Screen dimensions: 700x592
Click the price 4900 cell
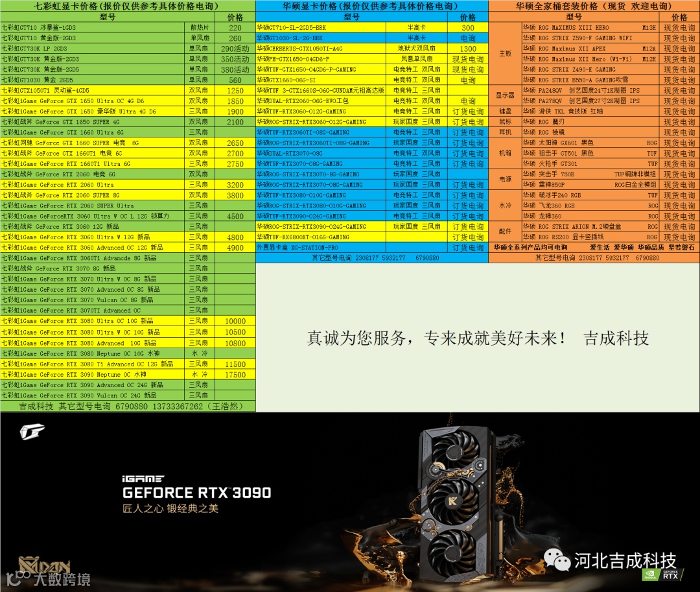tap(235, 248)
